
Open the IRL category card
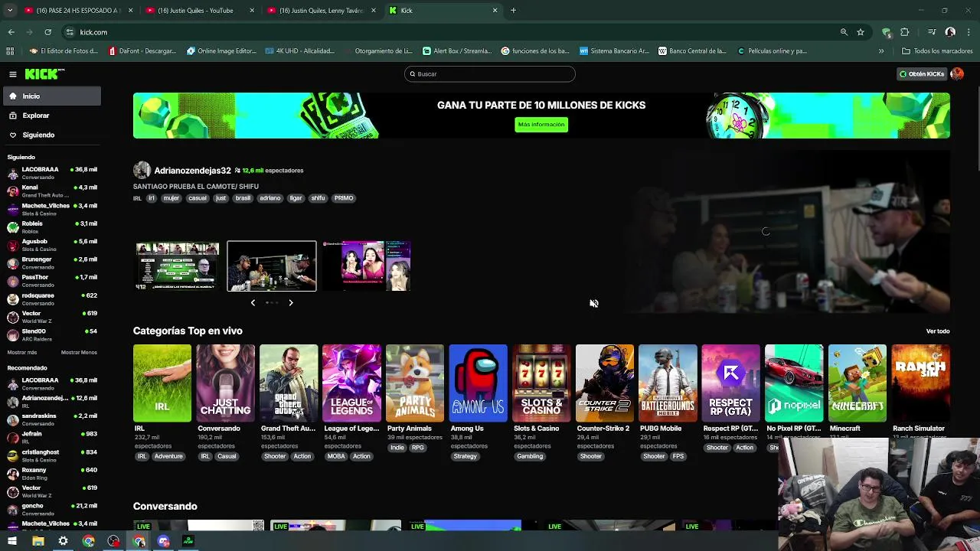click(x=162, y=383)
